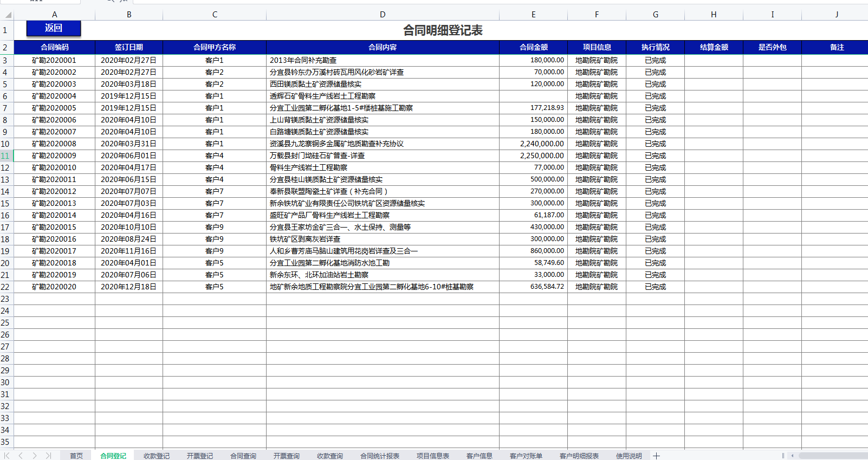868x460 pixels.
Task: Add a new sheet with plus icon
Action: [656, 456]
